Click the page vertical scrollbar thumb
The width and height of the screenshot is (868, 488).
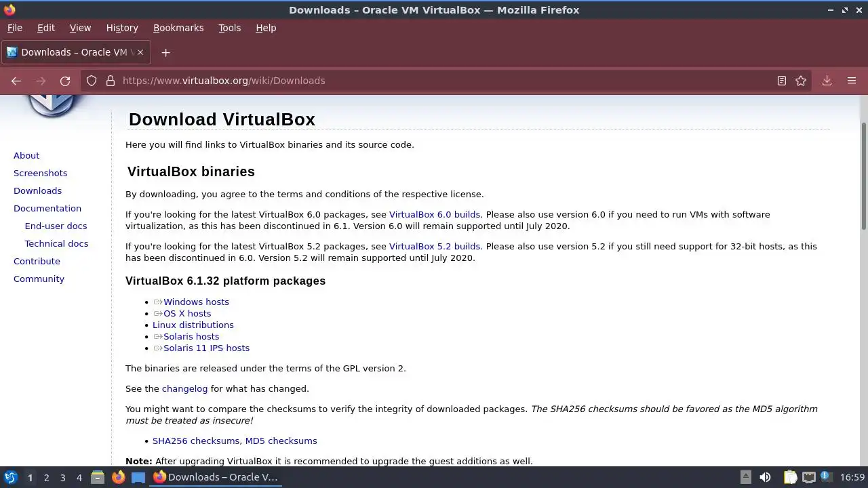(863, 176)
